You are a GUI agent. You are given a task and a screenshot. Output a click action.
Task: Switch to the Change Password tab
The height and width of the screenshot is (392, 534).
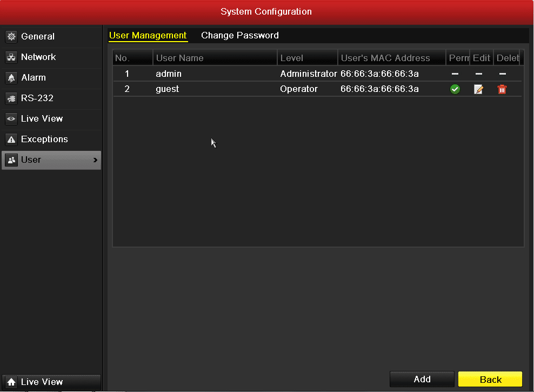click(x=240, y=36)
